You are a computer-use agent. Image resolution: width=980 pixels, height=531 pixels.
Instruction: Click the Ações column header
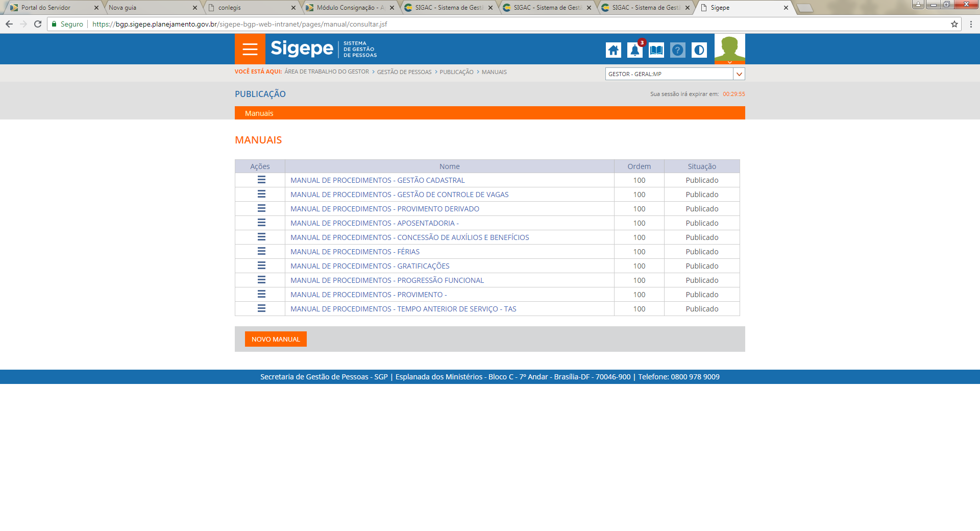pyautogui.click(x=260, y=166)
